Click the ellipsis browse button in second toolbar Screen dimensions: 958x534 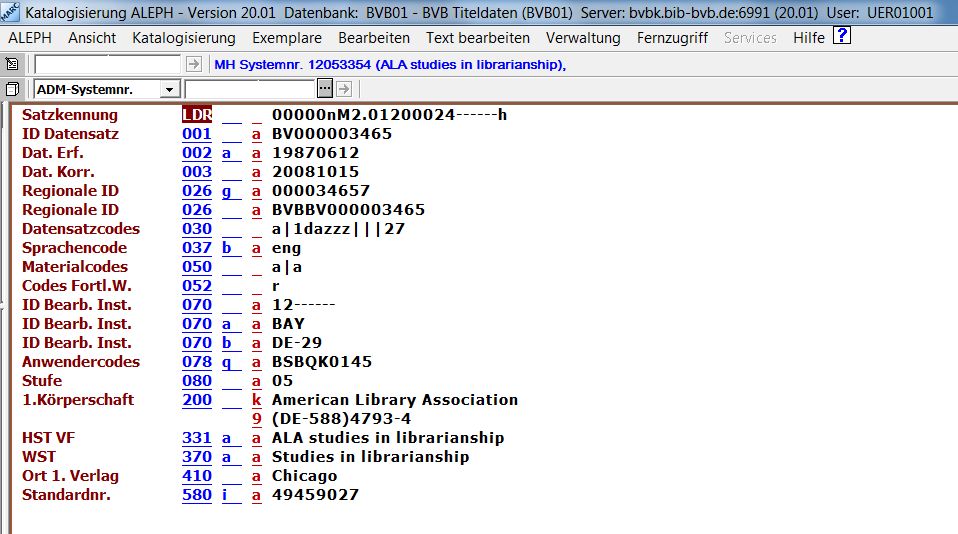point(325,90)
